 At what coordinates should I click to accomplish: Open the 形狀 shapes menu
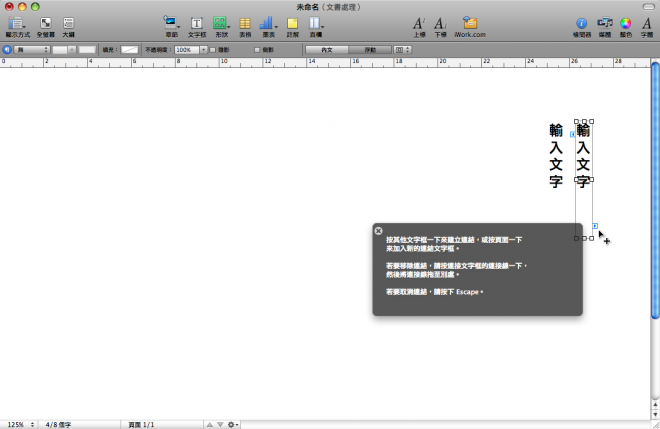point(221,23)
